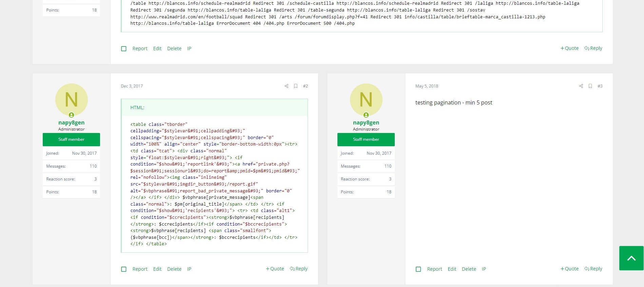The width and height of the screenshot is (644, 287).
Task: Add post #3 to multi-quote
Action: [x=569, y=269]
